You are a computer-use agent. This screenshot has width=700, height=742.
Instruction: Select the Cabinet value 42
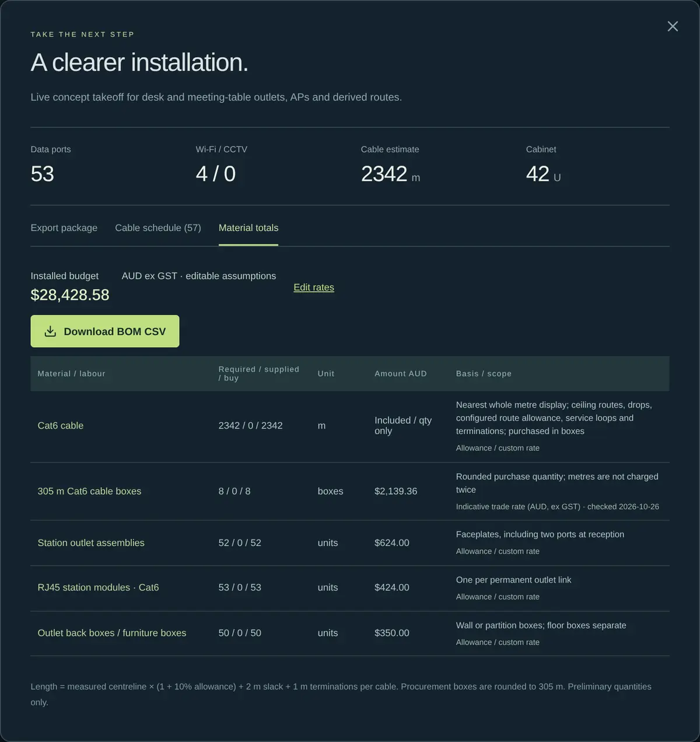point(538,174)
